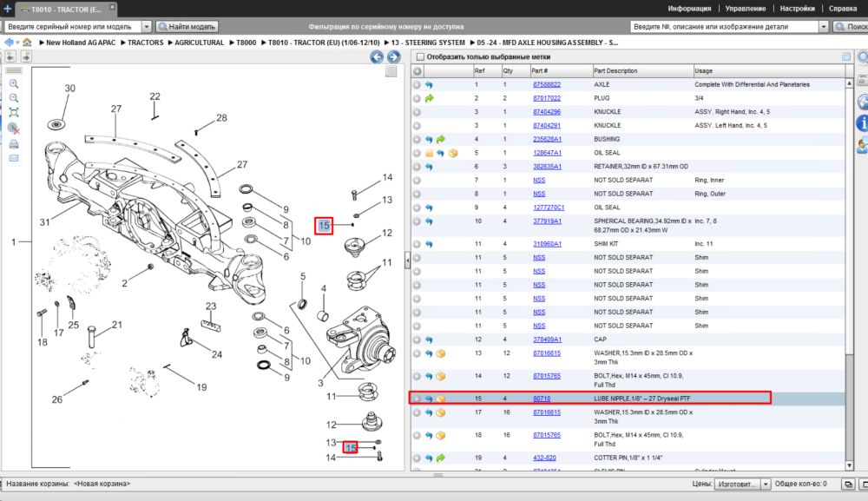Click the package icon for part 80710
868x501 pixels.
click(x=441, y=399)
